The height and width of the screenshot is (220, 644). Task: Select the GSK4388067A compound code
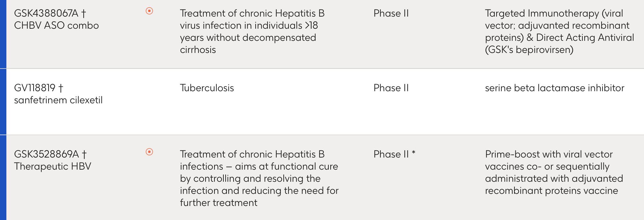(46, 13)
